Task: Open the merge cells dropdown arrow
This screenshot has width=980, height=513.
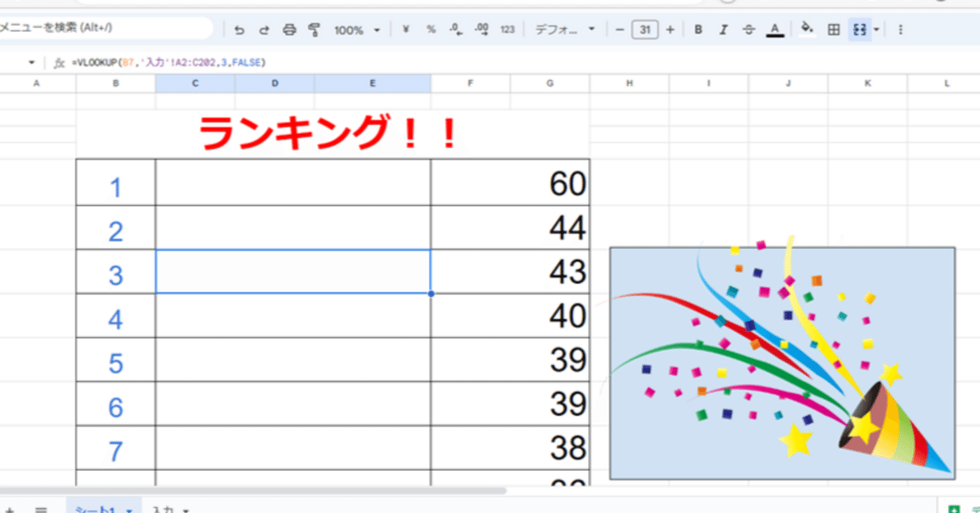Action: pos(877,30)
